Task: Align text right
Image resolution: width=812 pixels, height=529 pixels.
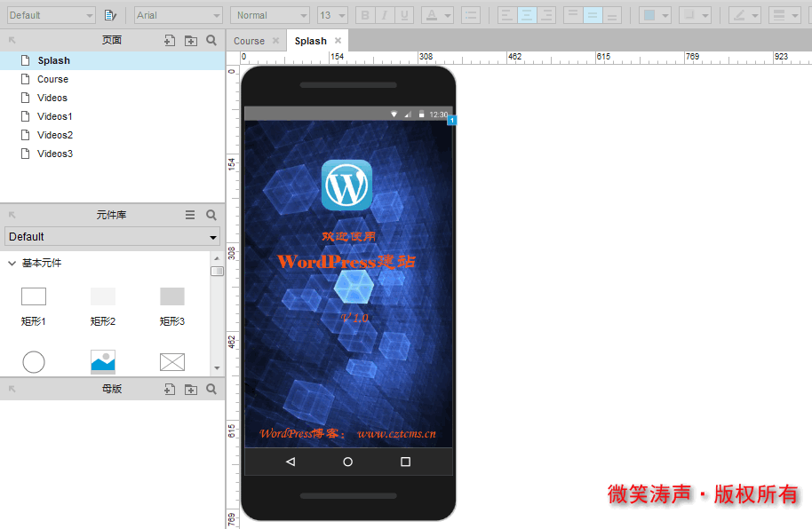Action: (x=546, y=15)
